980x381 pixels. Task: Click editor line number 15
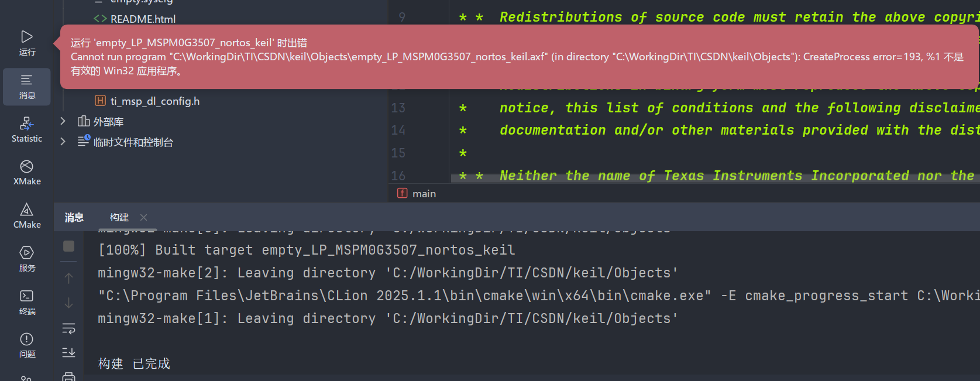tap(398, 153)
